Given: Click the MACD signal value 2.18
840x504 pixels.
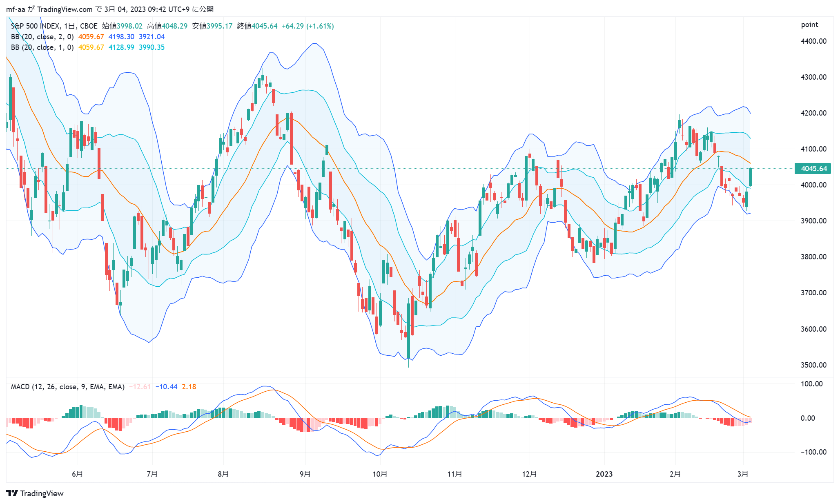Looking at the screenshot, I should [x=189, y=387].
